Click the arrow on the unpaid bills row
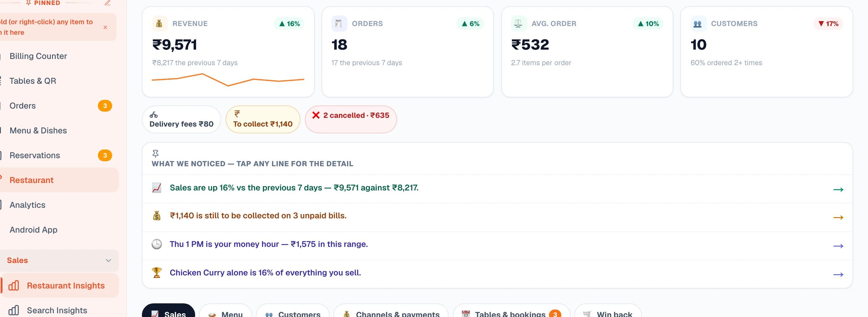 coord(838,217)
